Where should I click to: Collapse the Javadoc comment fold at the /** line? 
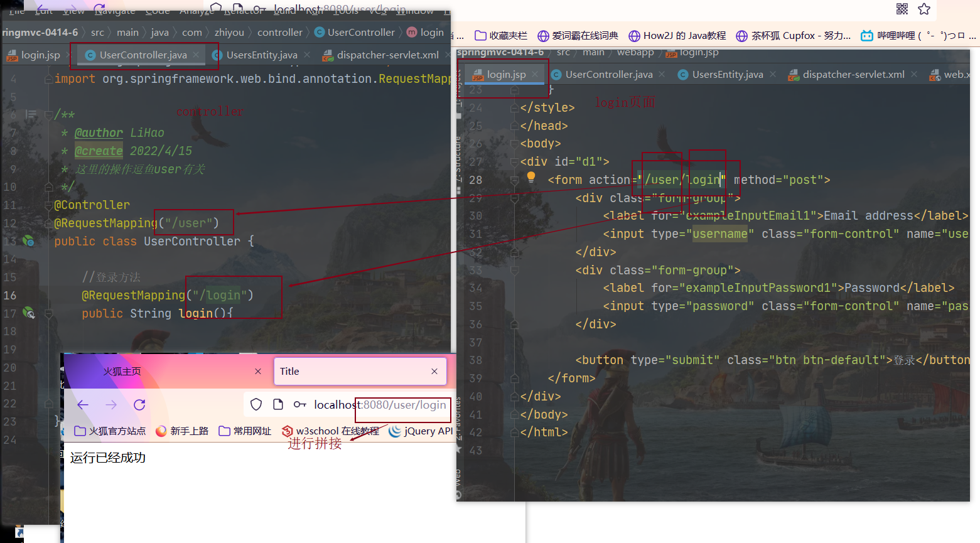48,115
